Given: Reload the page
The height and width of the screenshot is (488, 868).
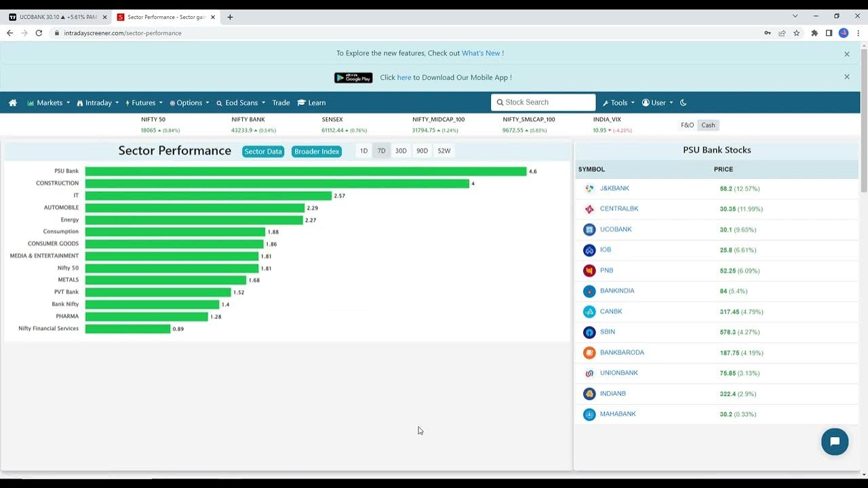Looking at the screenshot, I should [39, 33].
